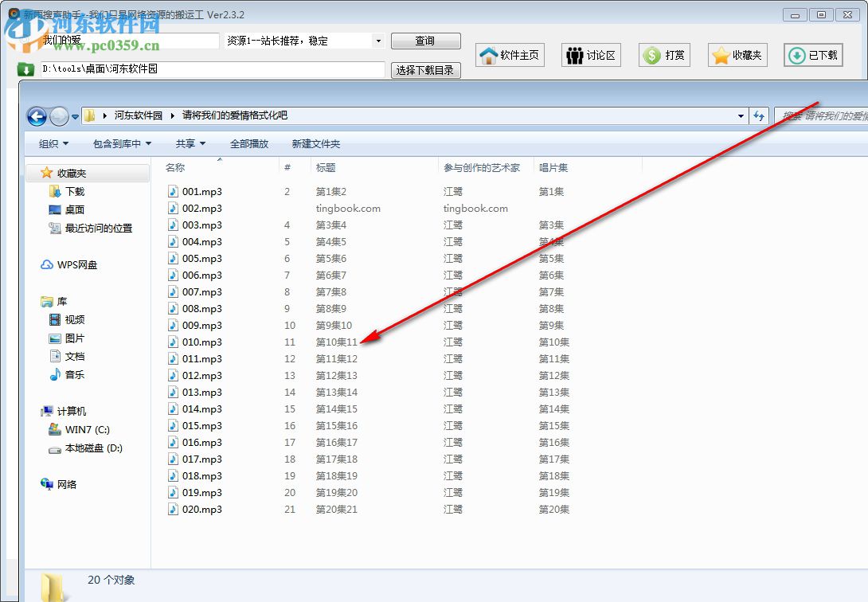Image resolution: width=868 pixels, height=602 pixels.
Task: Select file 001.mp3
Action: point(202,191)
